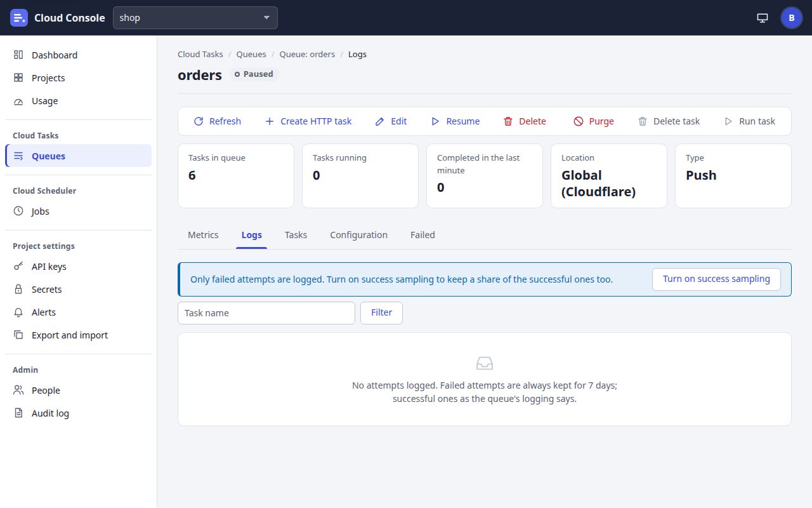812x508 pixels.
Task: Switch to the Configuration tab
Action: tap(358, 235)
